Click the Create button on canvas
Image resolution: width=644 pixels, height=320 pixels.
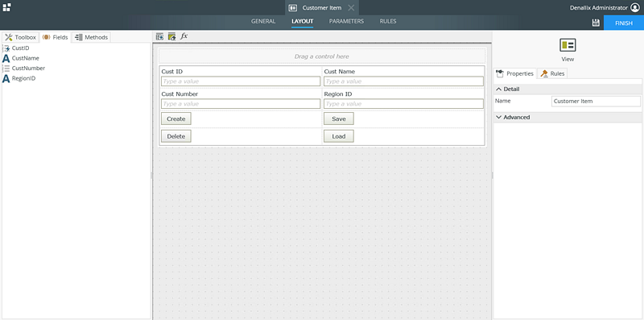pyautogui.click(x=175, y=118)
